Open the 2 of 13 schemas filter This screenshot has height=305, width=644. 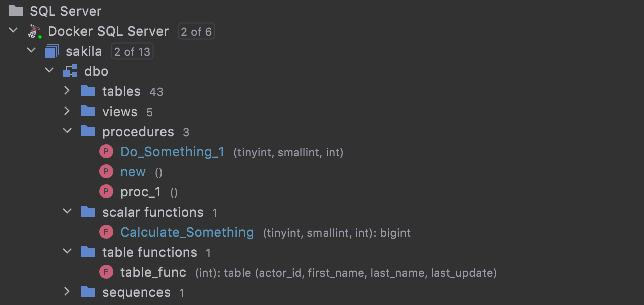point(132,52)
